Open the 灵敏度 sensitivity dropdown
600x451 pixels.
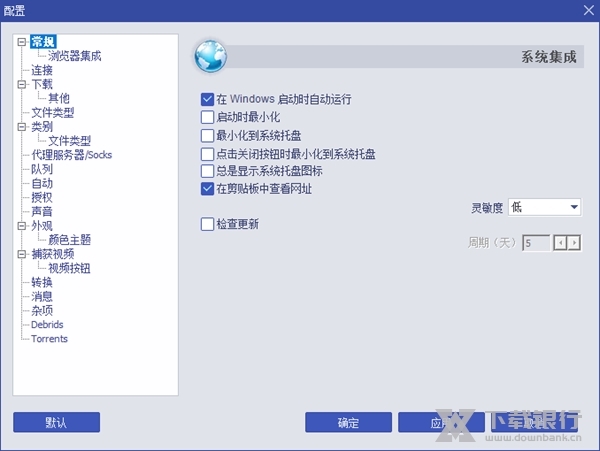coord(544,207)
